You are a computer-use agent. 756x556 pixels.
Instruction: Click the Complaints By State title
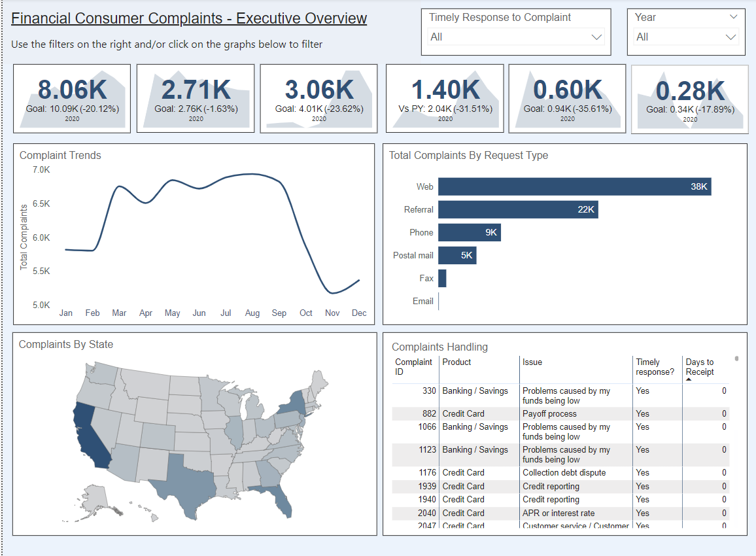point(66,344)
